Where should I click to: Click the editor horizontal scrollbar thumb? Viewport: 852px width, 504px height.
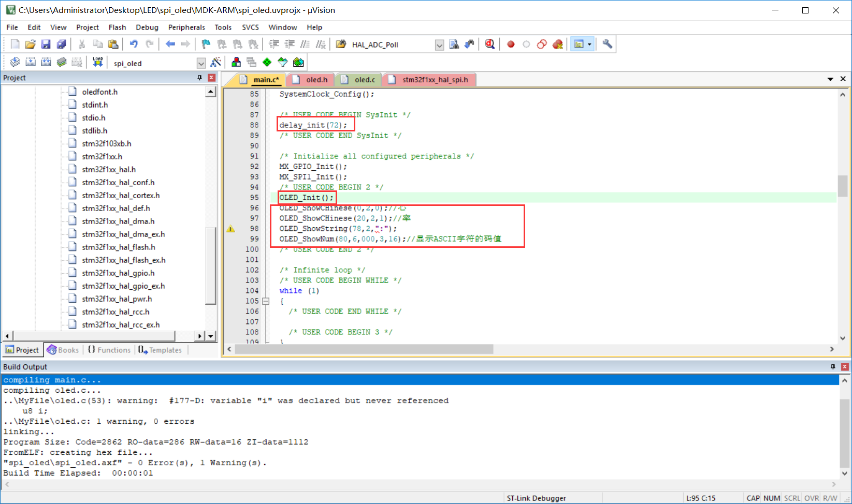(x=364, y=350)
